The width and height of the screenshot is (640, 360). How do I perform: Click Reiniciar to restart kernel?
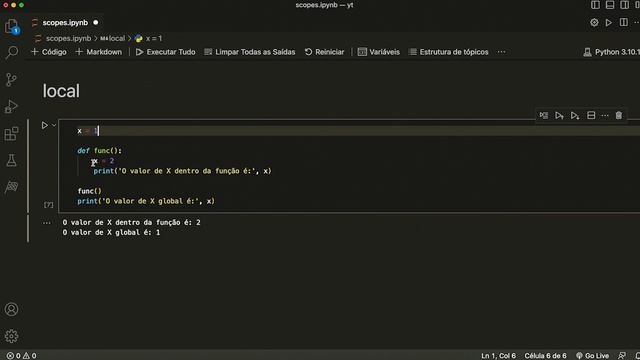pyautogui.click(x=324, y=52)
